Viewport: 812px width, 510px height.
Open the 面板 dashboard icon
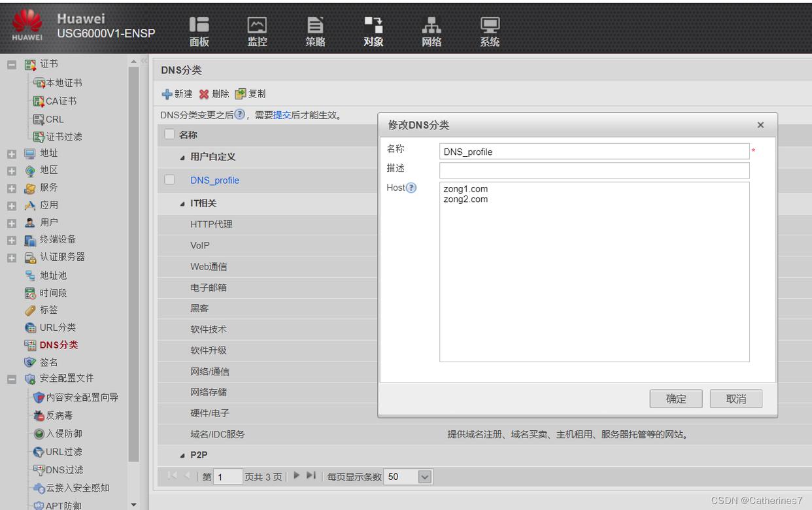point(199,25)
